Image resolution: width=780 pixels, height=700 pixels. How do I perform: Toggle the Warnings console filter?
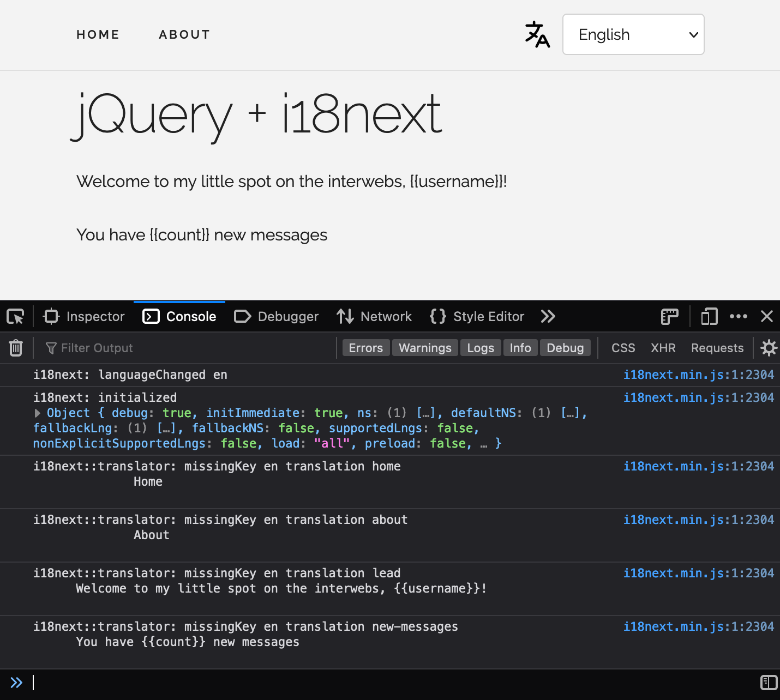coord(425,347)
